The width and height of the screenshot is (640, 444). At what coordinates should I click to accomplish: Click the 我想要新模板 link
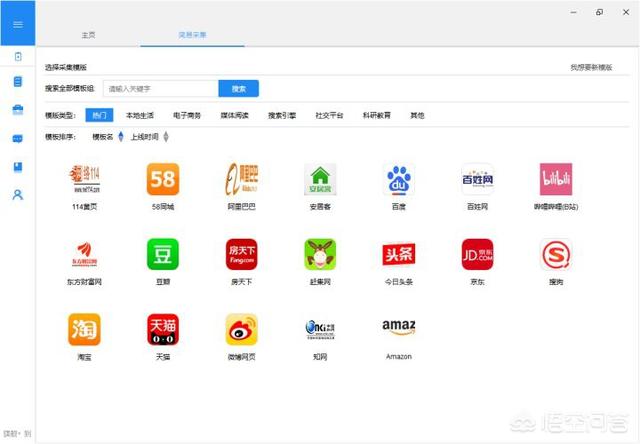pos(591,67)
